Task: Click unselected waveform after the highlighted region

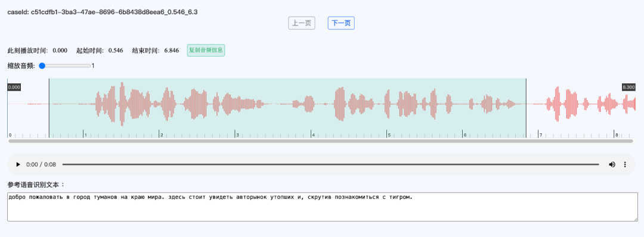Action: (581, 104)
